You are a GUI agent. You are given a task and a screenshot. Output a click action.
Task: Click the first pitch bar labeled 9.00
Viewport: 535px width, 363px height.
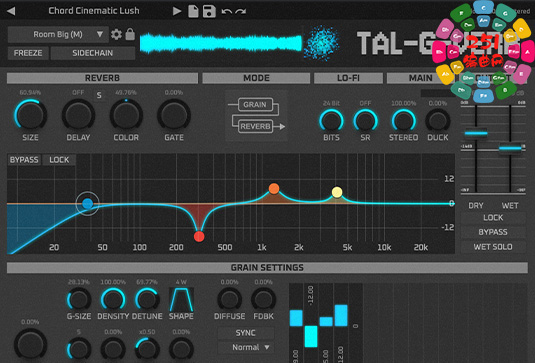click(x=296, y=318)
